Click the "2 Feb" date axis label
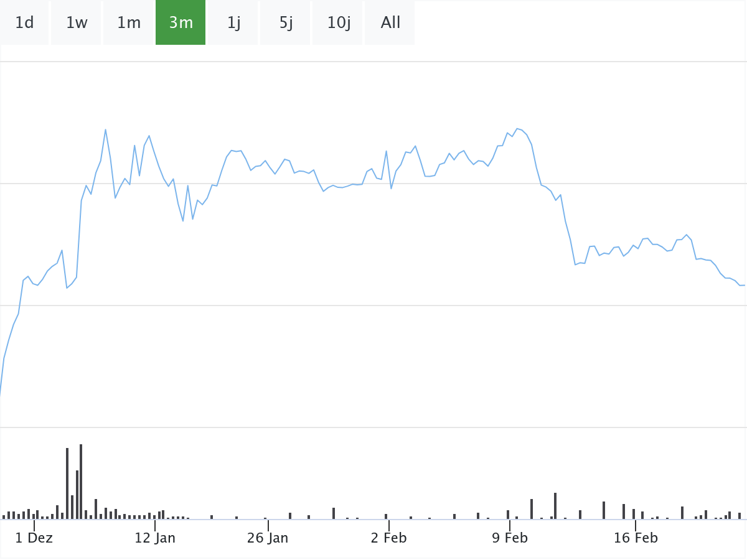Viewport: 747px width, 560px height. pyautogui.click(x=388, y=538)
